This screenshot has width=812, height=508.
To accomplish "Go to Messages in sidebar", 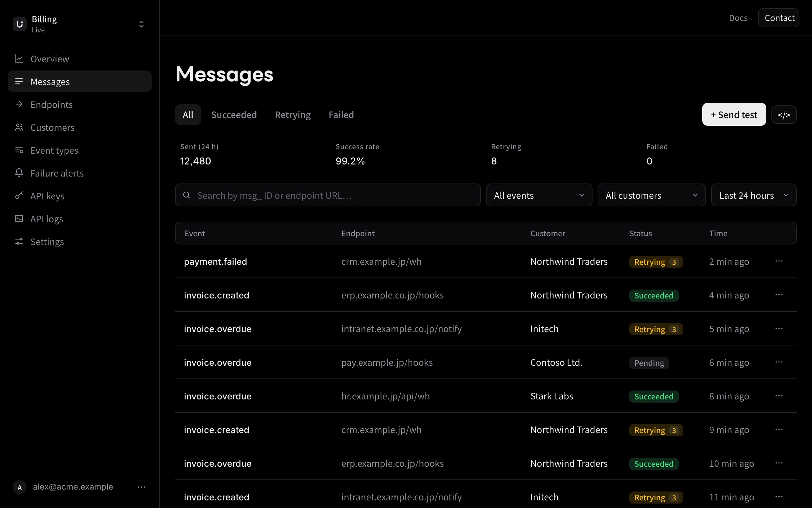I will click(80, 81).
